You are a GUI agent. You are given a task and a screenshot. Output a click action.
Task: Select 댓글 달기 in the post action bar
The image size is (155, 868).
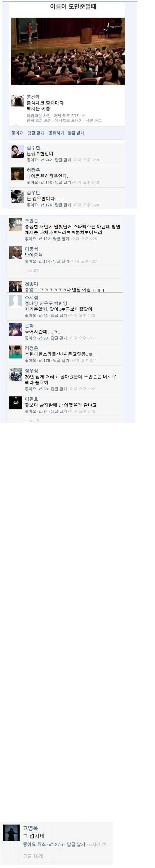[36, 133]
